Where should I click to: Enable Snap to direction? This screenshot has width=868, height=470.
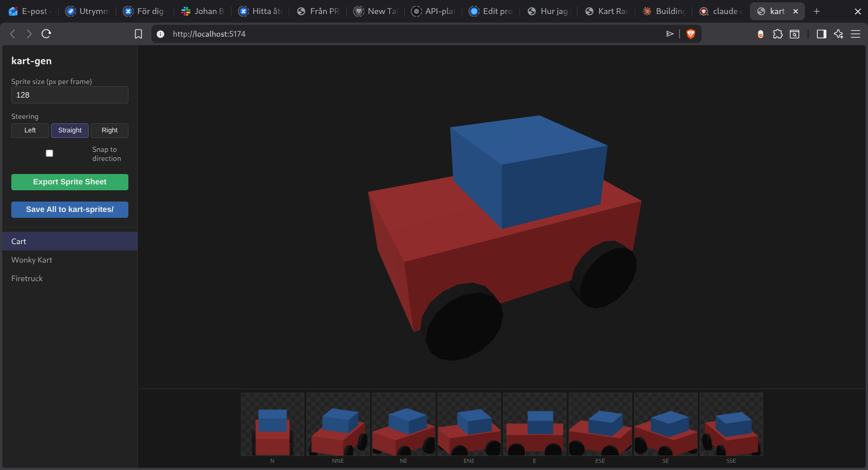(x=49, y=153)
